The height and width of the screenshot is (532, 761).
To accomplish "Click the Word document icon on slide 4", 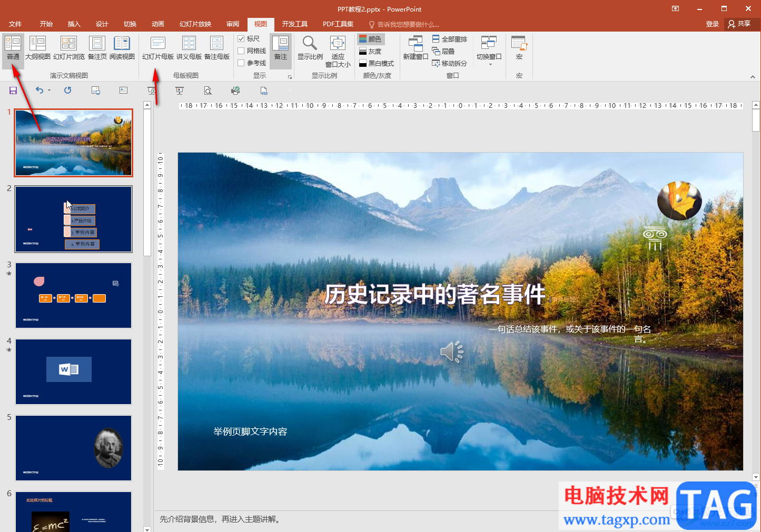I will point(69,369).
